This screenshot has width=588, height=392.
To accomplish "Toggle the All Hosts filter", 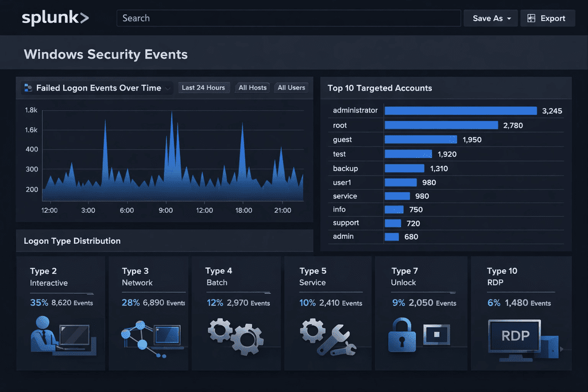I will (253, 88).
